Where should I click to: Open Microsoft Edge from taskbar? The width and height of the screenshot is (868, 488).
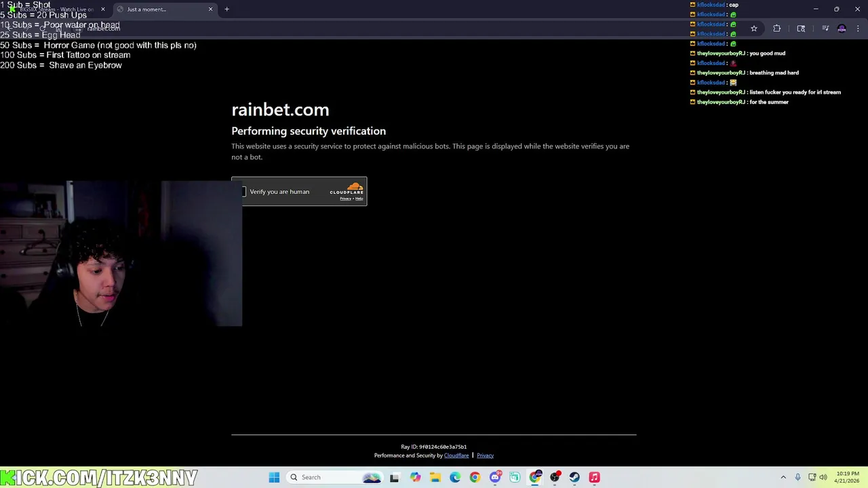[x=455, y=477]
